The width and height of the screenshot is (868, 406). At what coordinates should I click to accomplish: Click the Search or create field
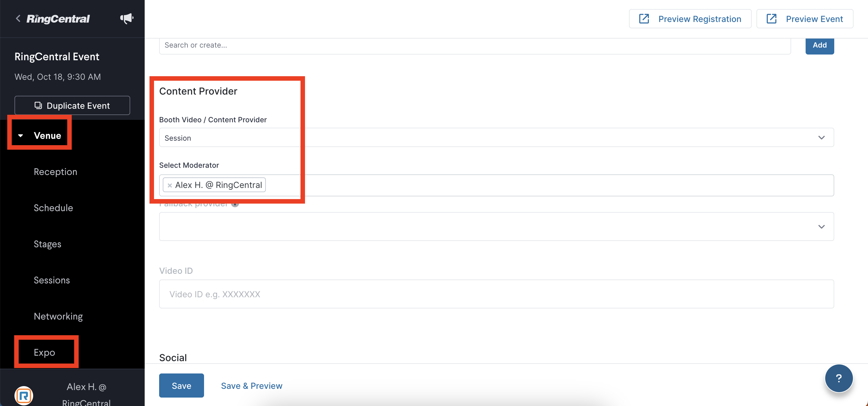click(x=475, y=45)
